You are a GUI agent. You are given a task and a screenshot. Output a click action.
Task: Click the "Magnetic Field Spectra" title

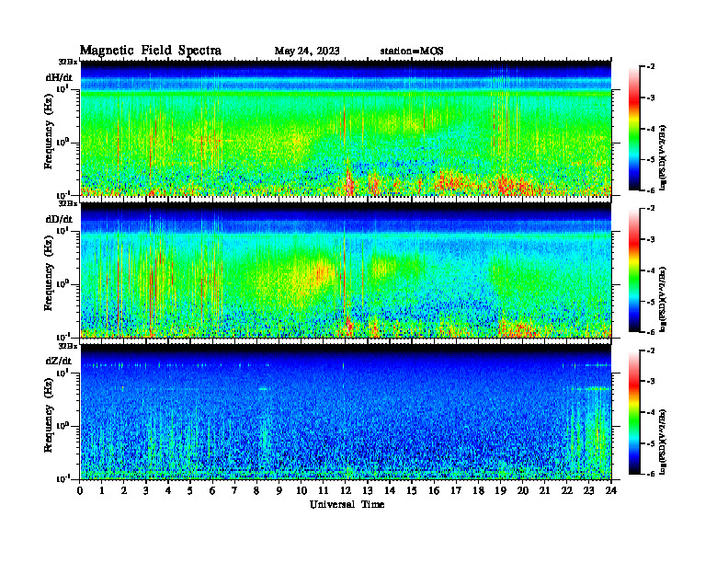point(151,51)
